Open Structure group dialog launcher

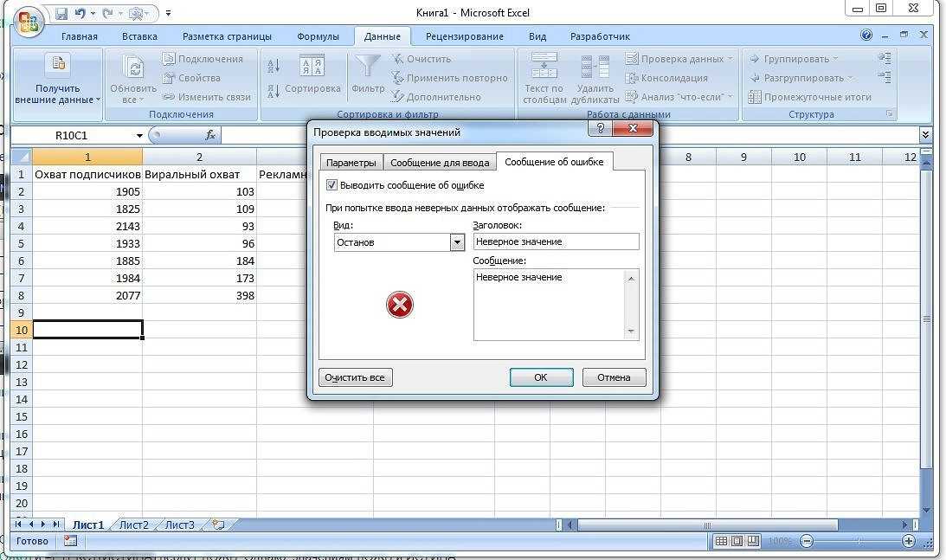pos(889,113)
